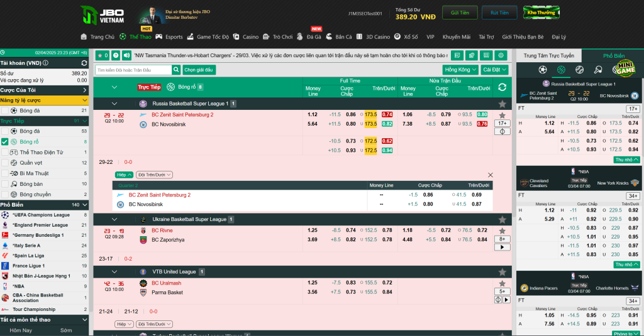
Task: Tick Bóng đá checkbox under Nâng tỷ lệ cược
Action: pos(5,111)
